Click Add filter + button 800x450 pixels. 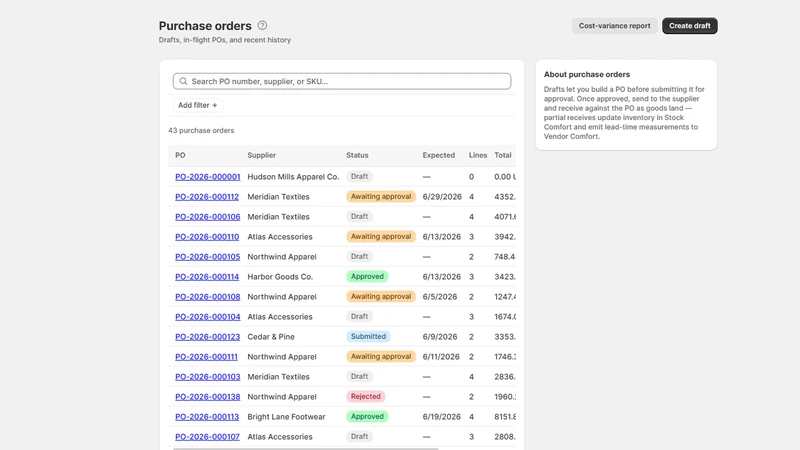[x=197, y=105]
